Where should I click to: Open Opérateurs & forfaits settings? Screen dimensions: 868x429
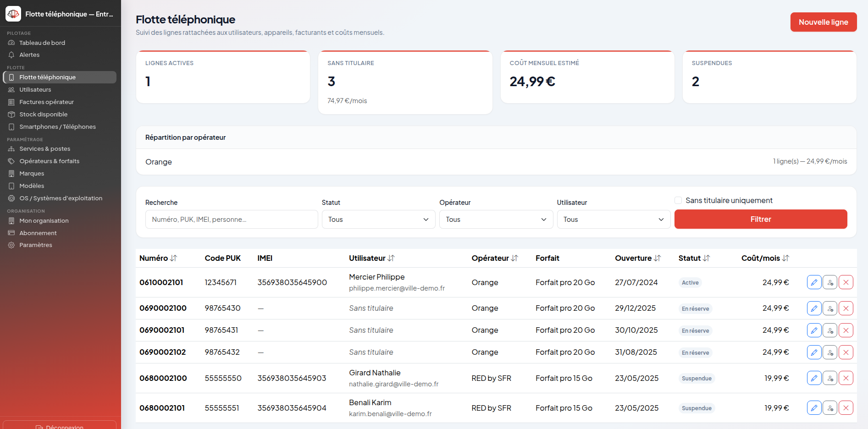pyautogui.click(x=60, y=161)
